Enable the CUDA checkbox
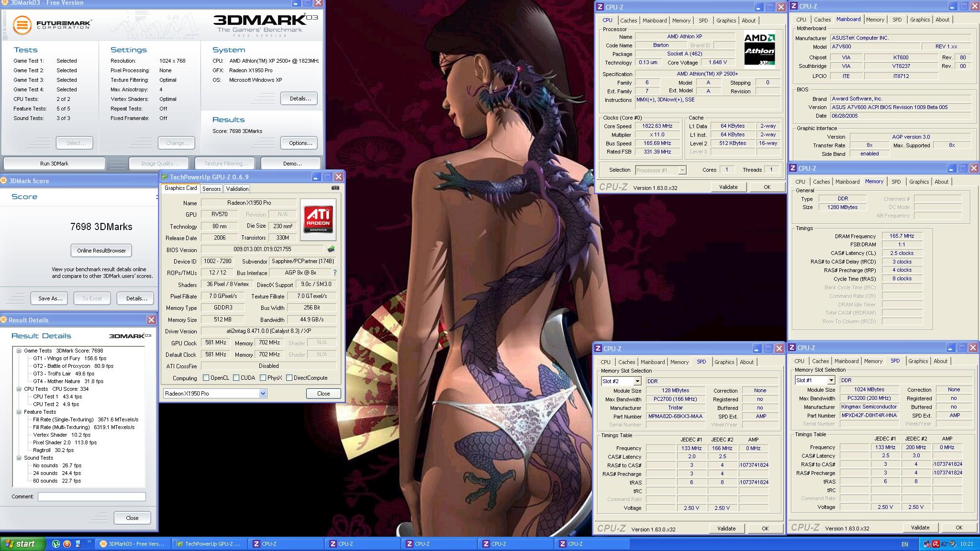The height and width of the screenshot is (551, 980). click(236, 378)
